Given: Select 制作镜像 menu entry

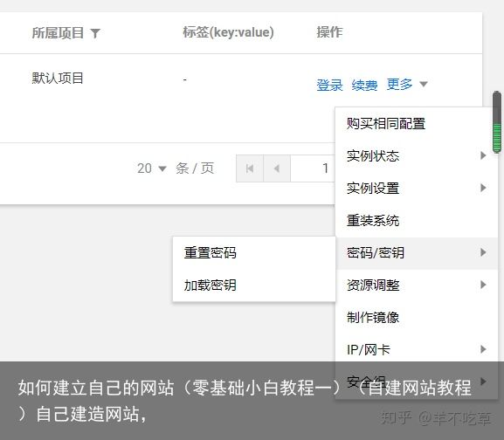Looking at the screenshot, I should (x=373, y=317).
